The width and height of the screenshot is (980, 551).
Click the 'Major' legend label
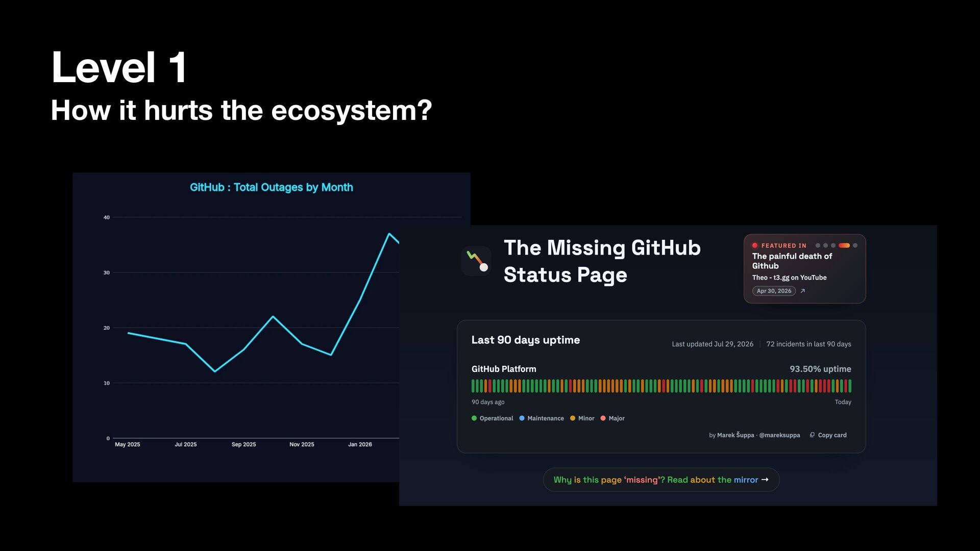coord(617,418)
